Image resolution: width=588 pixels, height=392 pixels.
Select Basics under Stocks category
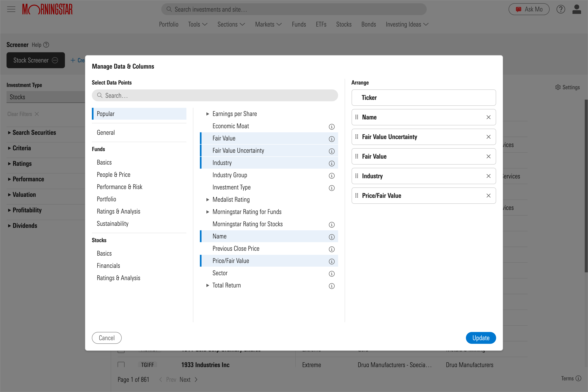pyautogui.click(x=104, y=253)
